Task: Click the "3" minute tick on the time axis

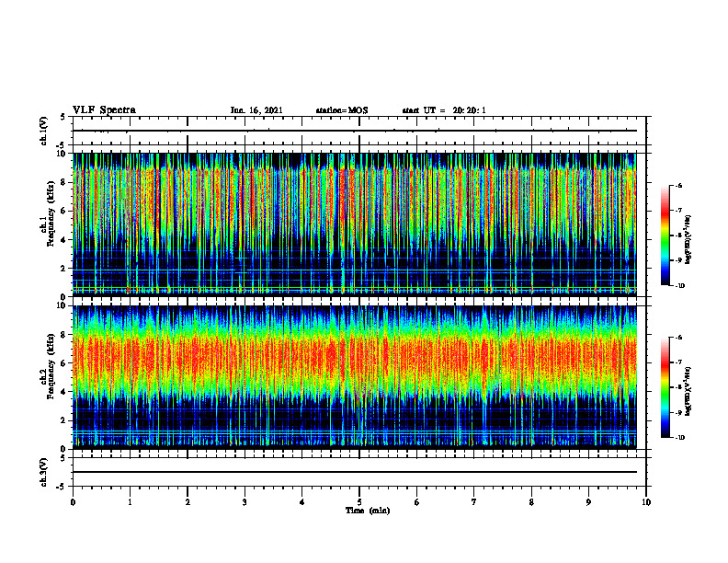Action: pos(245,502)
